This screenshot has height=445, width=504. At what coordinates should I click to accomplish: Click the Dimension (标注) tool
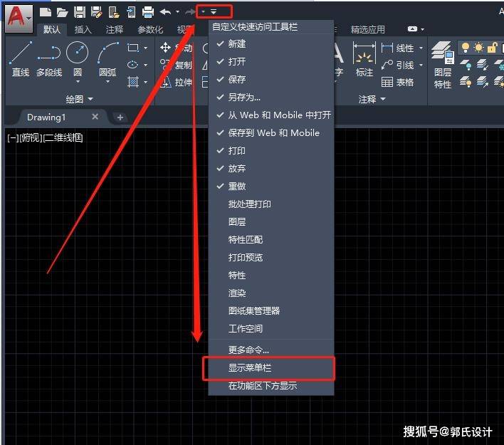364,59
